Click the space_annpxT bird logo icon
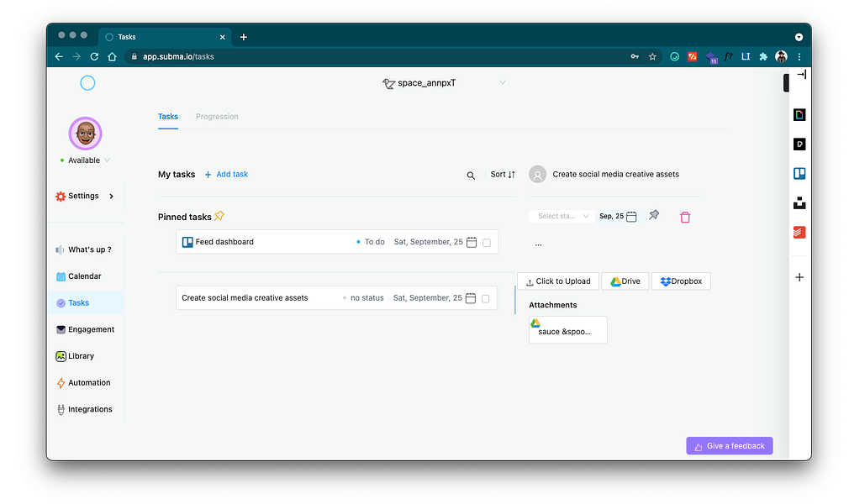Screen dimensions: 849x504 [388, 83]
